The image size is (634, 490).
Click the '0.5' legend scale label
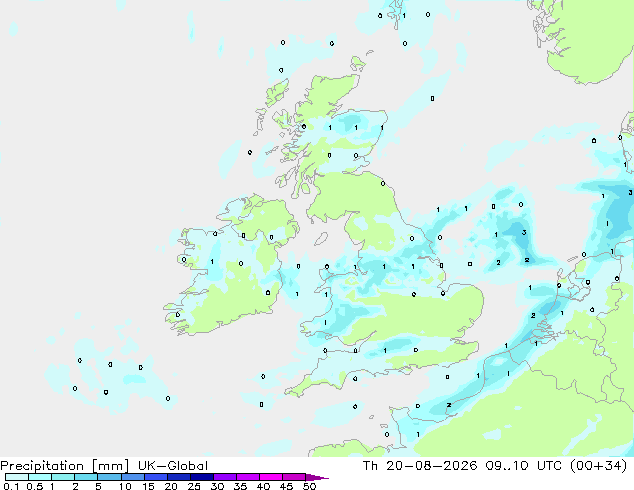(x=35, y=486)
